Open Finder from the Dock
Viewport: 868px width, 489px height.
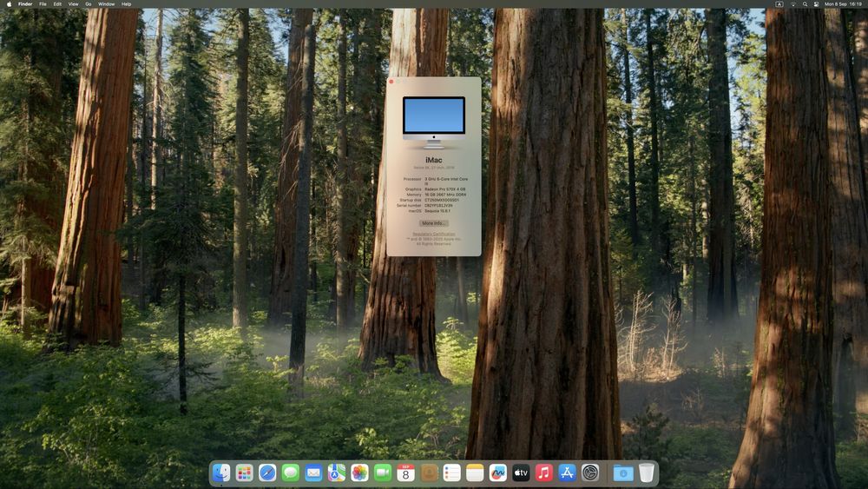pyautogui.click(x=221, y=472)
